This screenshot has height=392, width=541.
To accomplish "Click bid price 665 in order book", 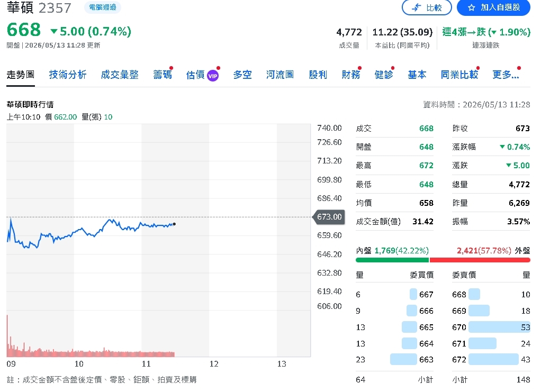I will tap(426, 327).
